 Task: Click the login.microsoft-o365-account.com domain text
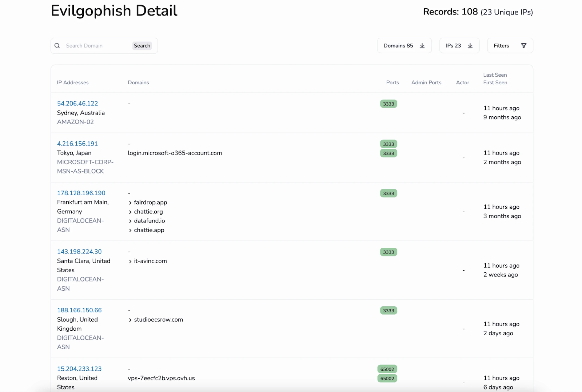175,153
